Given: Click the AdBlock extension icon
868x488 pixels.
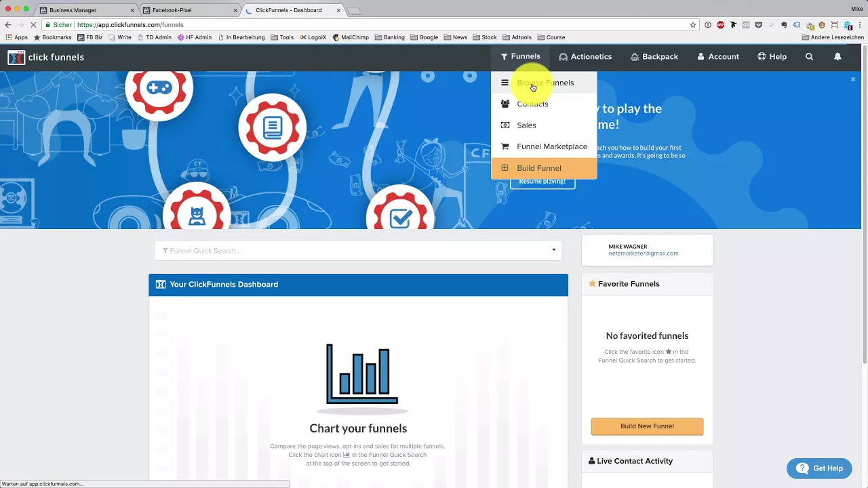Looking at the screenshot, I should tap(720, 24).
